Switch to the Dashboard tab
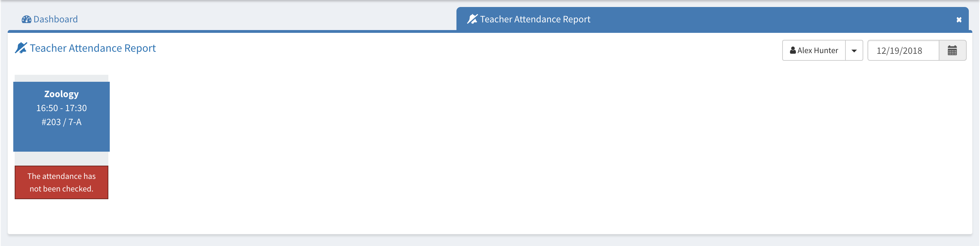Screen dimensions: 980x246 [55, 19]
